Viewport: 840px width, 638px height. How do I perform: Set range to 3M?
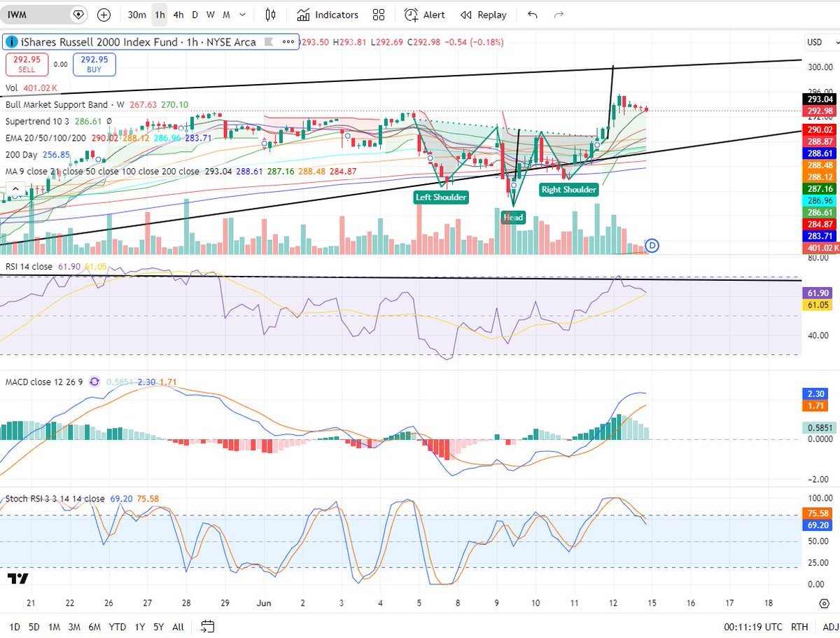click(x=73, y=626)
